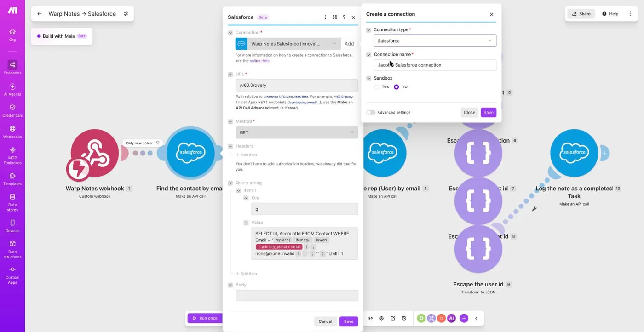The width and height of the screenshot is (644, 332).
Task: Click the wrench icon on dotted route
Action: tap(534, 209)
